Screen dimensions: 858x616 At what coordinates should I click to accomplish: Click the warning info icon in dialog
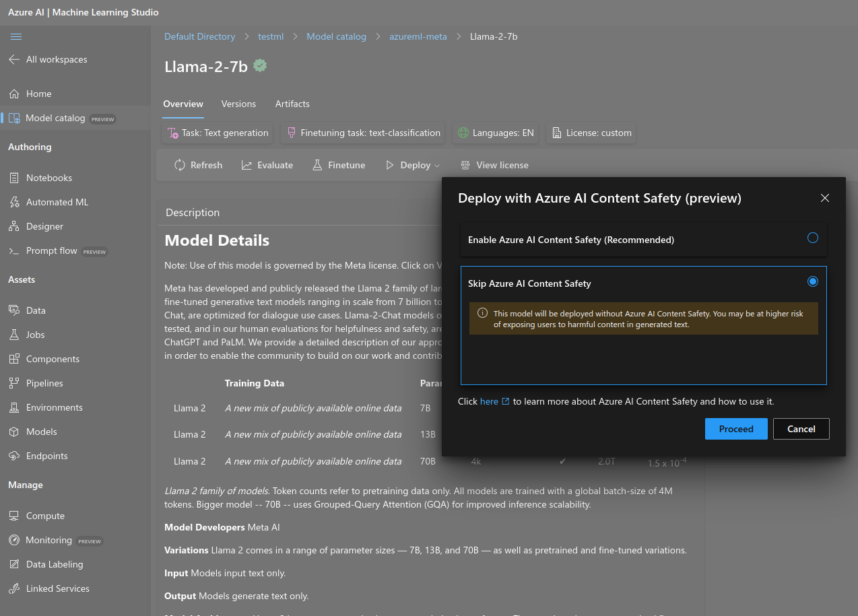482,313
